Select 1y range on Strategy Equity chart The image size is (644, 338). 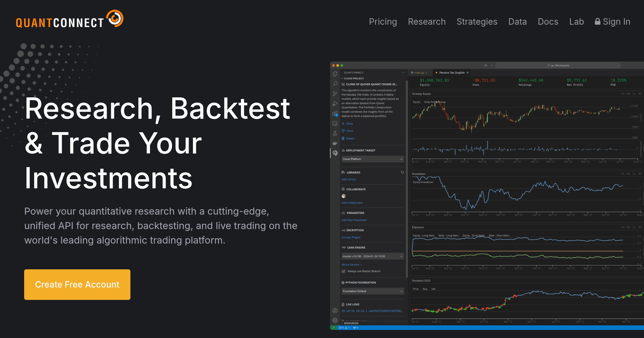(634, 94)
